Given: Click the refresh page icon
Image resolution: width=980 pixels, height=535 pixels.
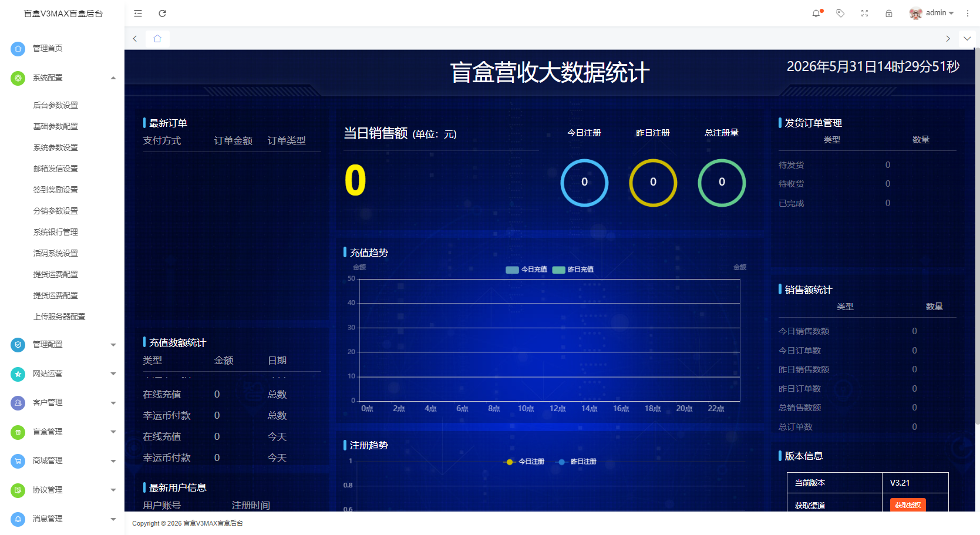Looking at the screenshot, I should point(163,14).
